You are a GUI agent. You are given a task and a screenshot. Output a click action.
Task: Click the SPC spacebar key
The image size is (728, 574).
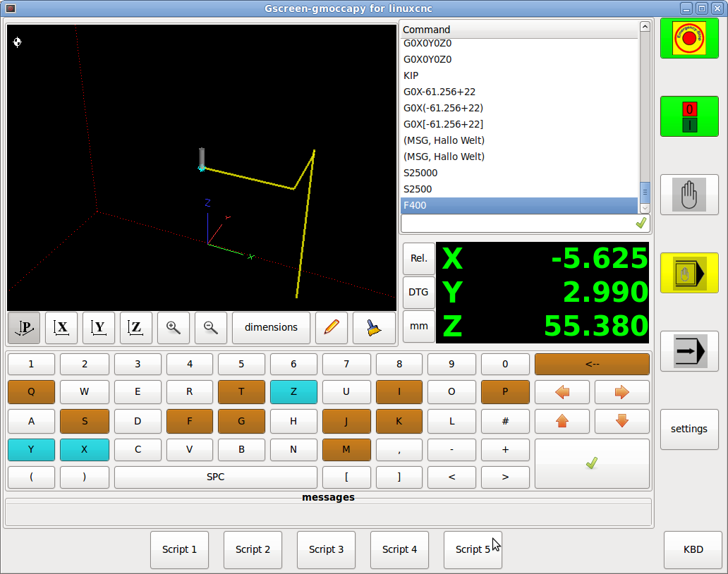tap(215, 477)
